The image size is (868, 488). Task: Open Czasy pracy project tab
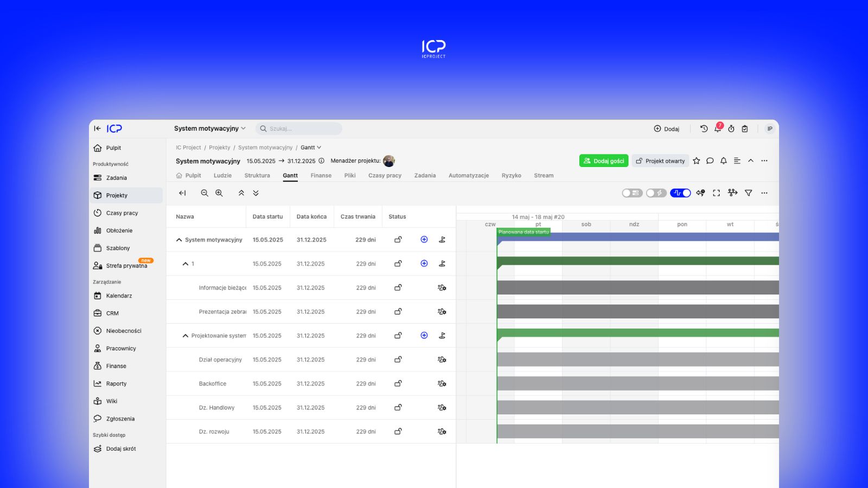pyautogui.click(x=385, y=176)
